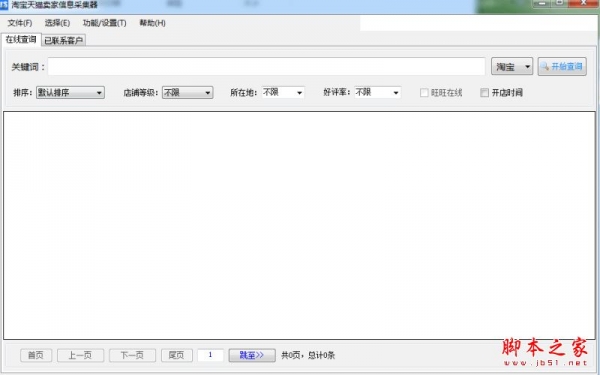This screenshot has width=600, height=375.
Task: Toggle the 开店时间 checkbox
Action: point(484,93)
